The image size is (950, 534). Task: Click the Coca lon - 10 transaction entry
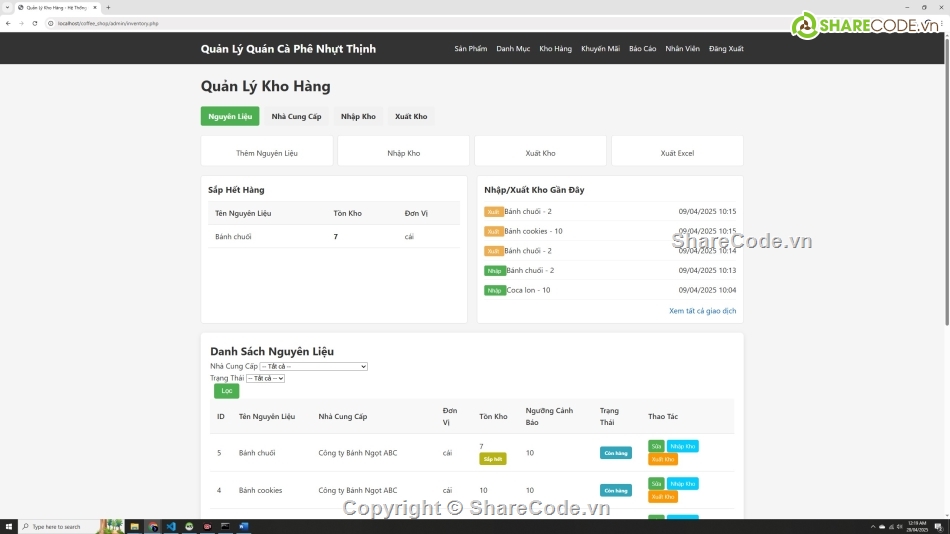click(x=528, y=290)
